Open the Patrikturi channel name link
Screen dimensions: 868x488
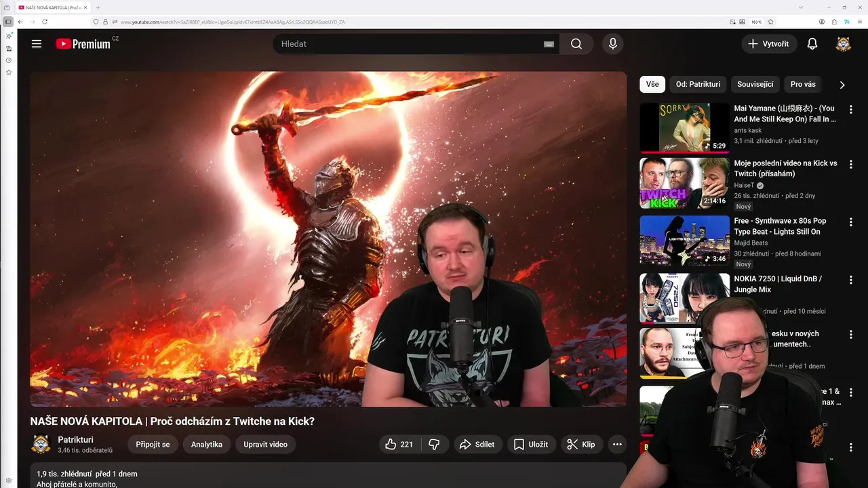click(76, 440)
